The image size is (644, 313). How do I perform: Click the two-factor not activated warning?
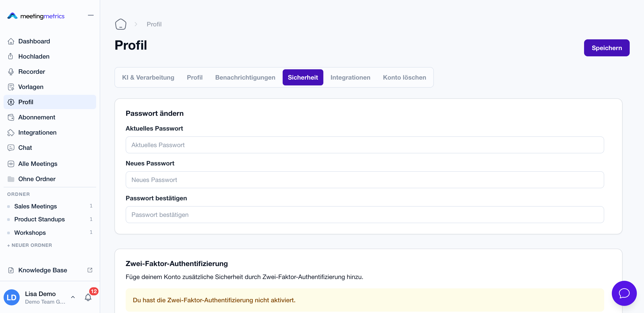(x=365, y=300)
